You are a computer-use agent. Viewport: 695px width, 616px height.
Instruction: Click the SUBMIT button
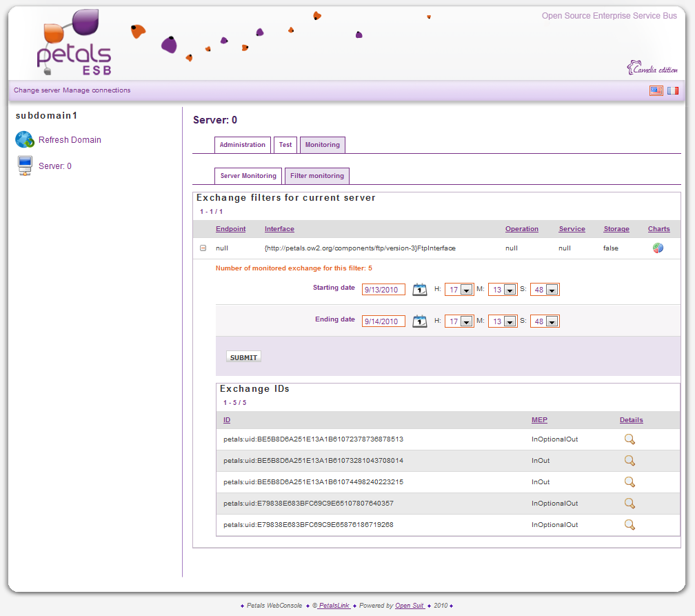click(243, 357)
